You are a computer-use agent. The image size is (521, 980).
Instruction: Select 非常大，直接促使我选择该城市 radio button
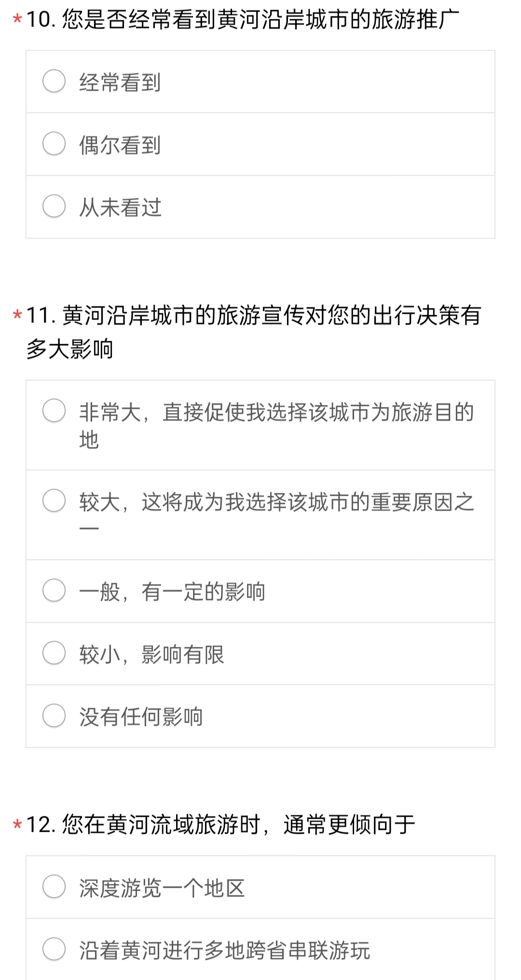[x=54, y=411]
